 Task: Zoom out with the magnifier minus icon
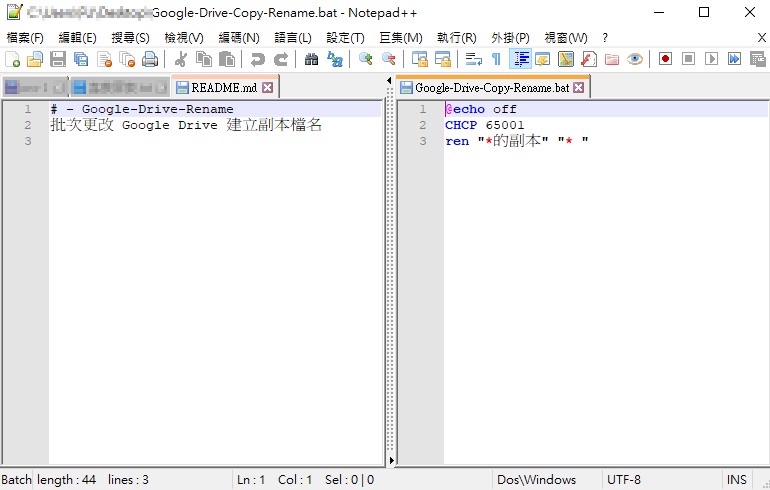[388, 59]
